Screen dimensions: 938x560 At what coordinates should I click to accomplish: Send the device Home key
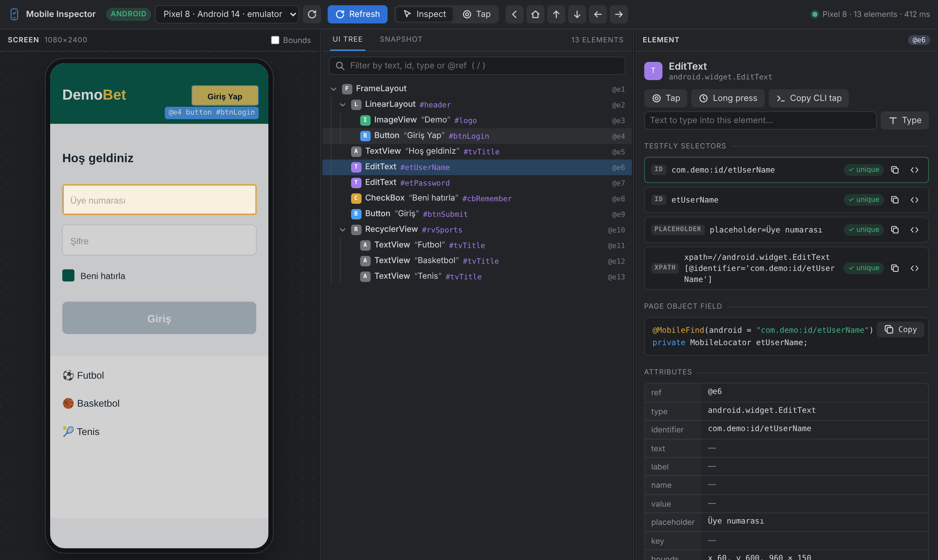coord(535,14)
